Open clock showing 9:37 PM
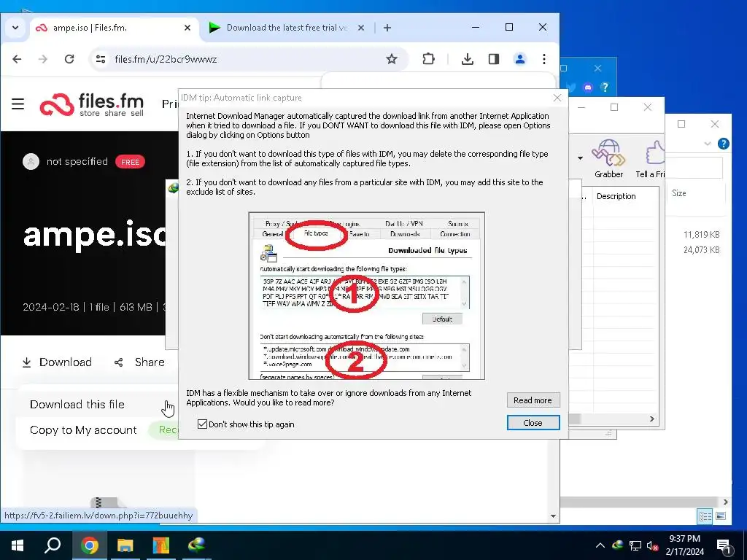This screenshot has height=560, width=747. click(x=684, y=545)
